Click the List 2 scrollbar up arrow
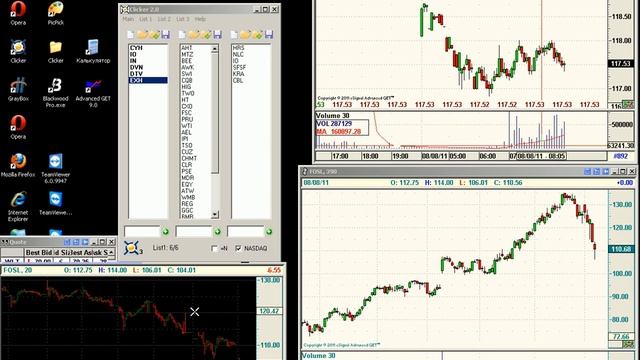Image resolution: width=640 pixels, height=360 pixels. click(x=215, y=49)
